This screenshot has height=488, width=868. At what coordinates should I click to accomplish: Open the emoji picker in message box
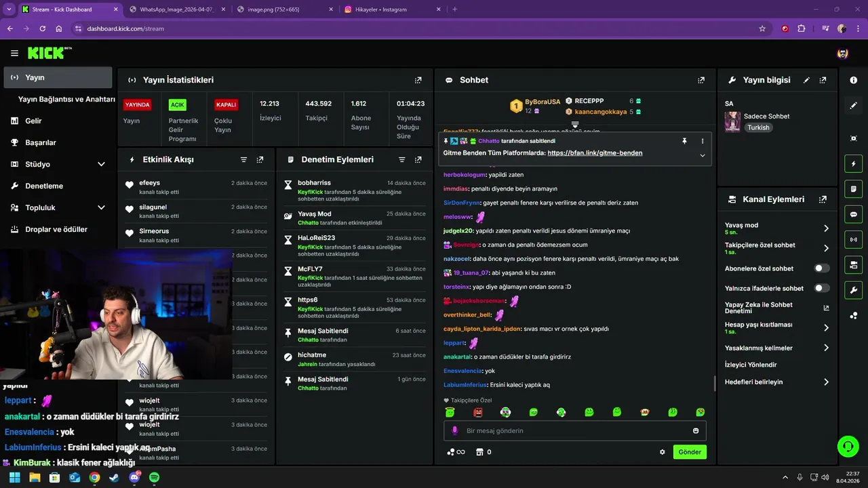(x=696, y=431)
